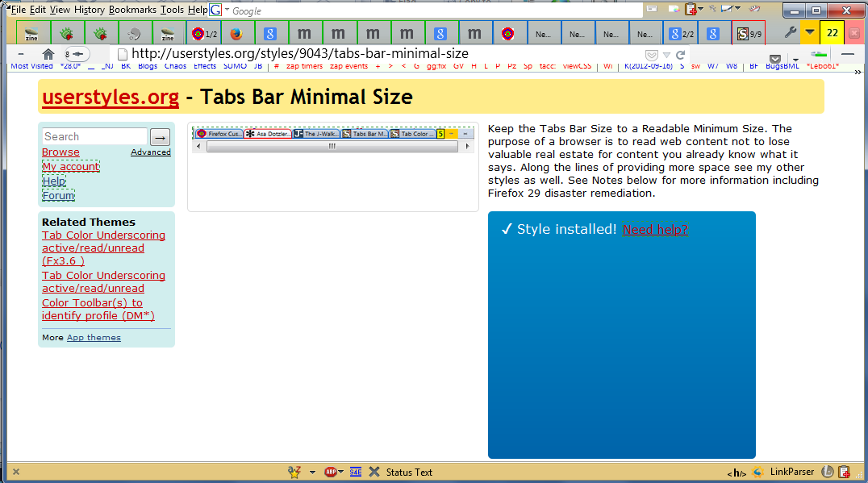Open the Tools menu
Viewport: 868px width, 483px height.
pyautogui.click(x=172, y=10)
